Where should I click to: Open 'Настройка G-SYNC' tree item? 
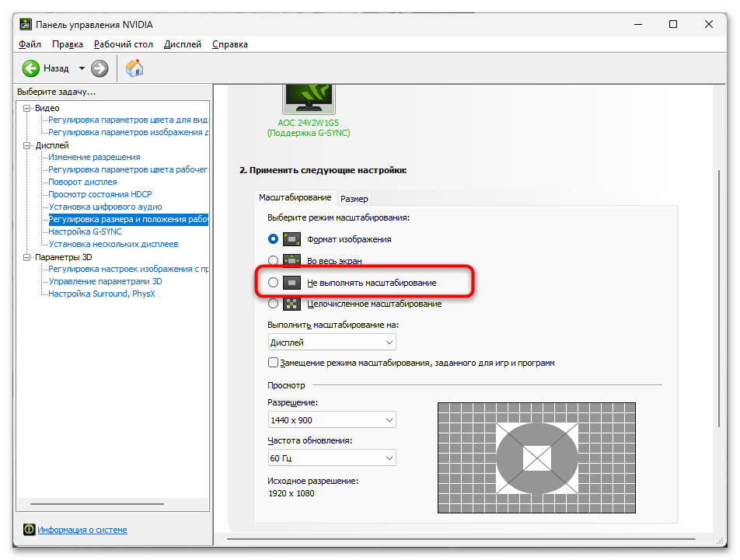coord(85,231)
